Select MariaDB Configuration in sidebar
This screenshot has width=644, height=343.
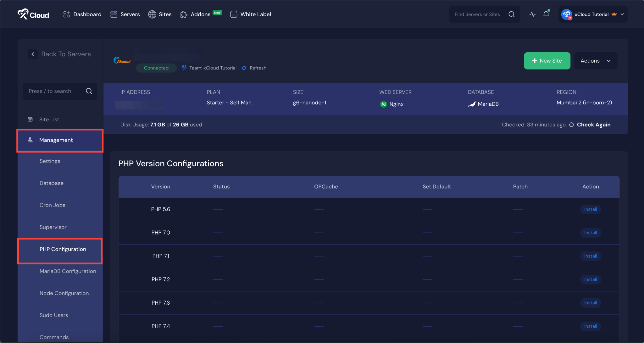68,271
